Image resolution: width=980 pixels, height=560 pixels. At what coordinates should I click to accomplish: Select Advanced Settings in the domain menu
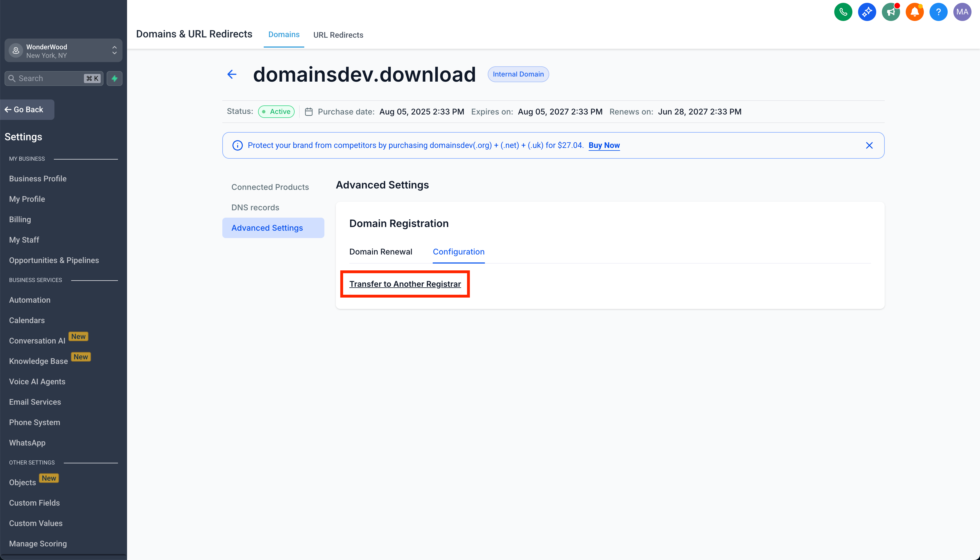coord(267,228)
